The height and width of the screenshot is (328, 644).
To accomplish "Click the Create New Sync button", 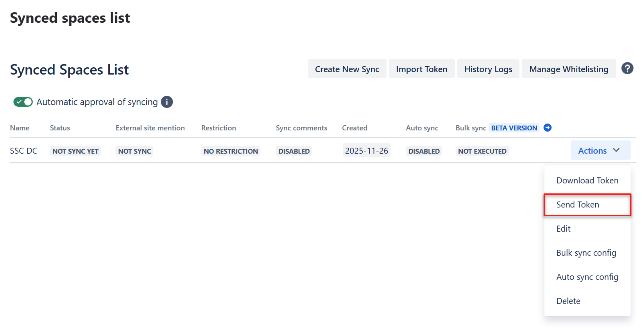I will pyautogui.click(x=347, y=69).
